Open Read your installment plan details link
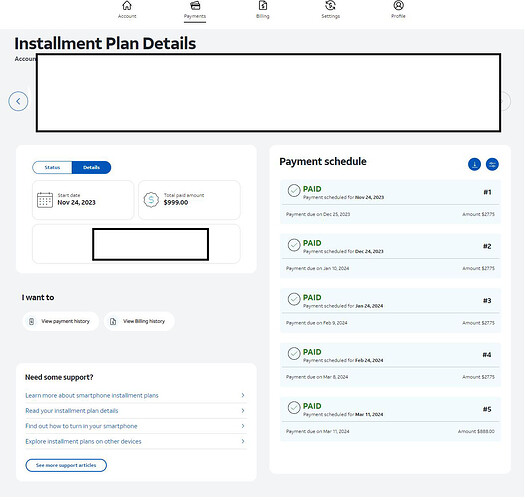Image resolution: width=525 pixels, height=500 pixels. pyautogui.click(x=72, y=411)
